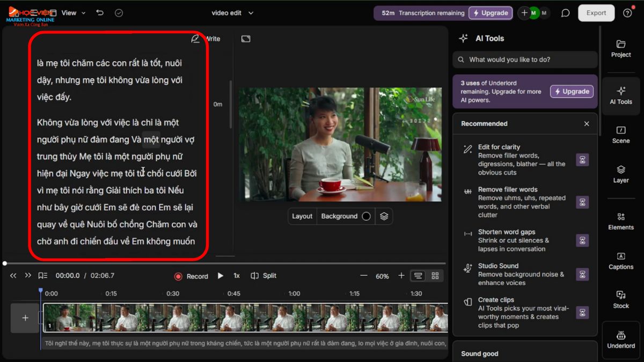This screenshot has width=644, height=362.
Task: Switch the timeline to the strip view toggle
Action: (x=418, y=276)
